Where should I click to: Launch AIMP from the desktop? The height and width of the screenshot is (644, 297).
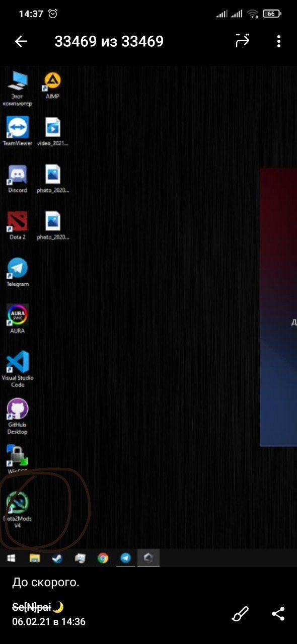(52, 85)
